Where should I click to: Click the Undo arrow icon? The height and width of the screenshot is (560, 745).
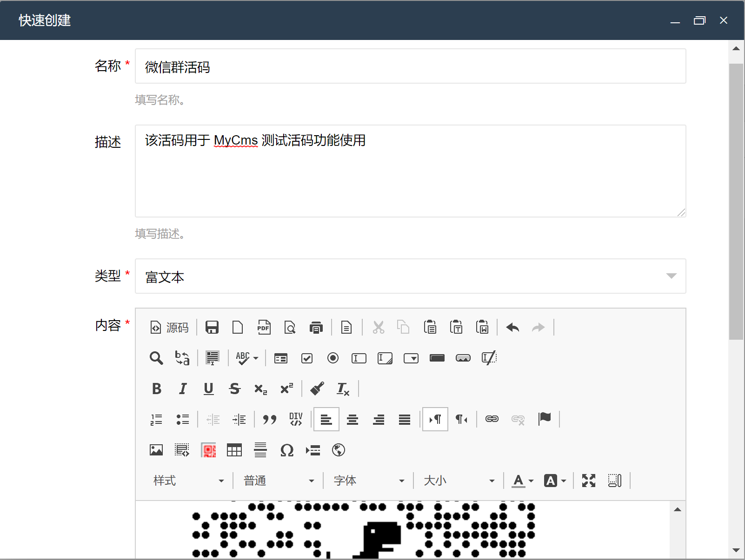tap(513, 328)
